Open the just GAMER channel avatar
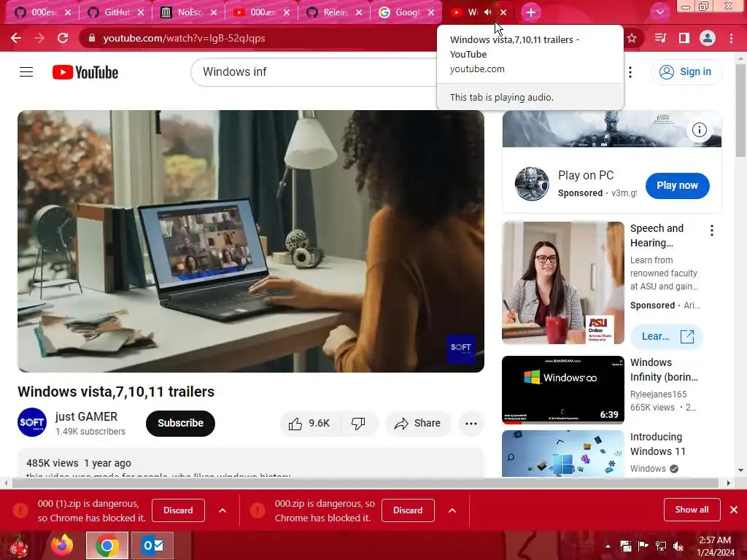 point(32,422)
